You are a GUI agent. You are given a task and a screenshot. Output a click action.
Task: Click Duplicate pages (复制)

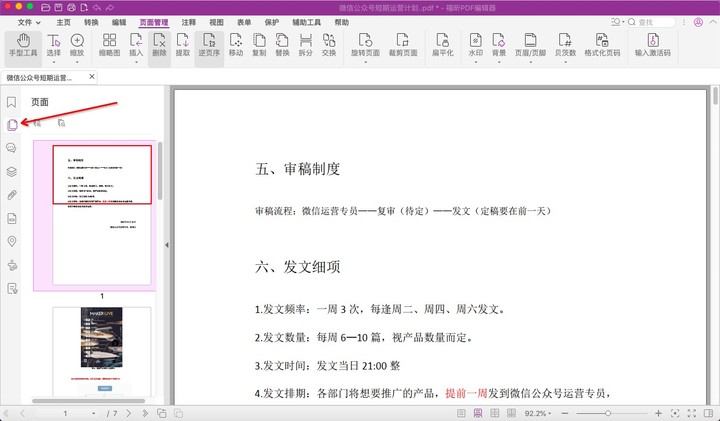[x=259, y=45]
